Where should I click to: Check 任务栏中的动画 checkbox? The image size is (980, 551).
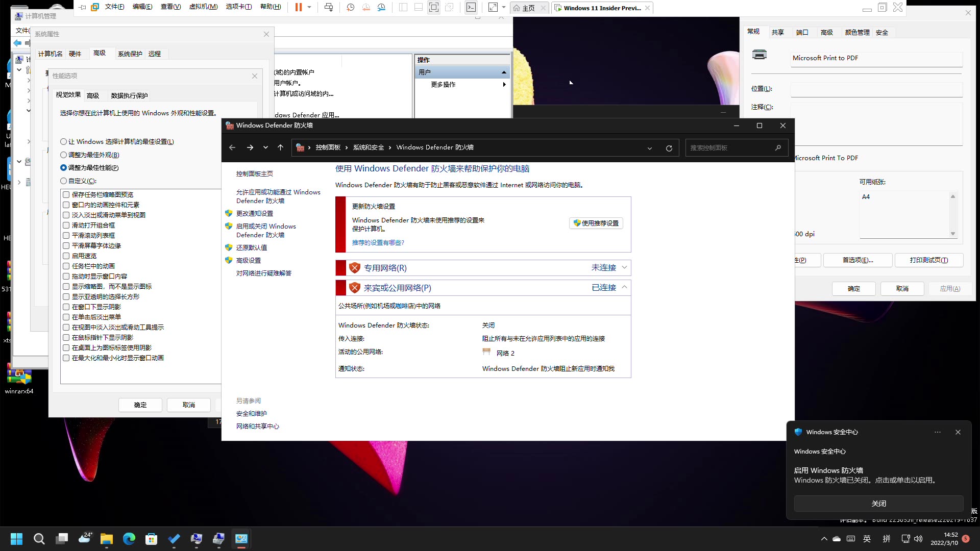(x=66, y=266)
